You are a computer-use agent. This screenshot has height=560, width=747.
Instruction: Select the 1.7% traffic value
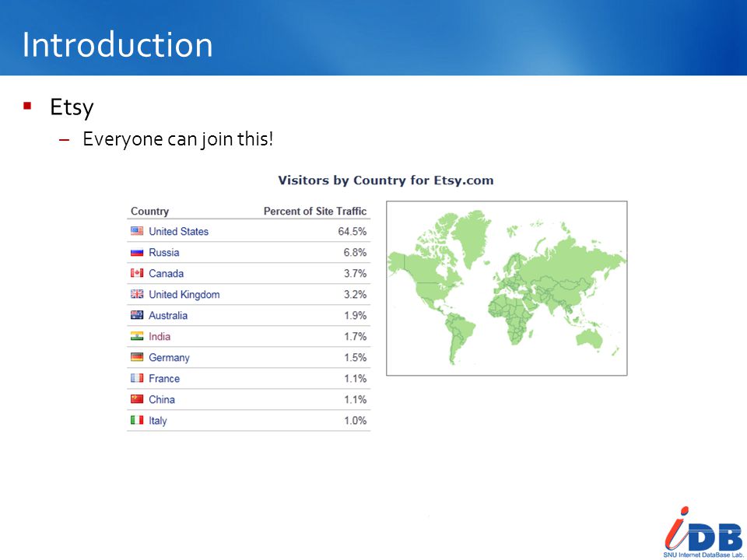click(355, 336)
